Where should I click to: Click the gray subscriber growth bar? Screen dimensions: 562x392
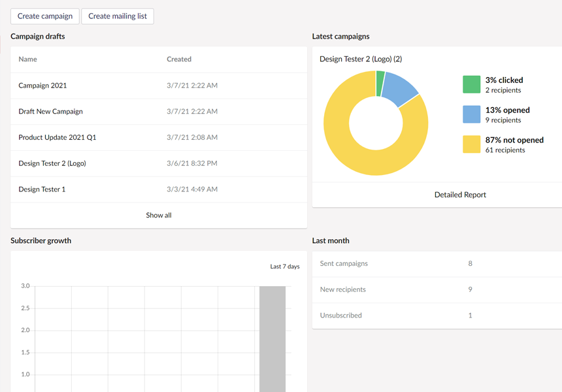(273, 338)
